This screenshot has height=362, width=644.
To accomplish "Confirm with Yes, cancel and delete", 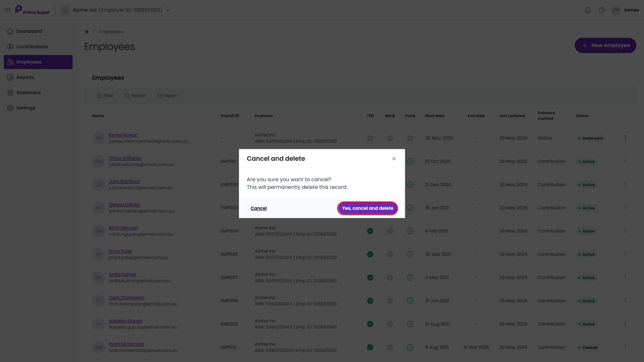I will point(368,208).
